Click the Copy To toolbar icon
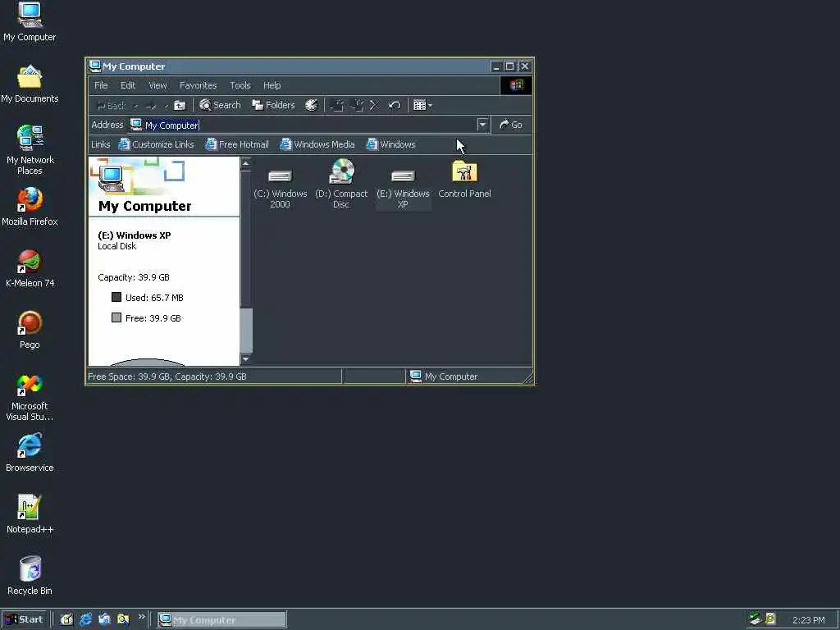The height and width of the screenshot is (630, 840). pyautogui.click(x=357, y=105)
